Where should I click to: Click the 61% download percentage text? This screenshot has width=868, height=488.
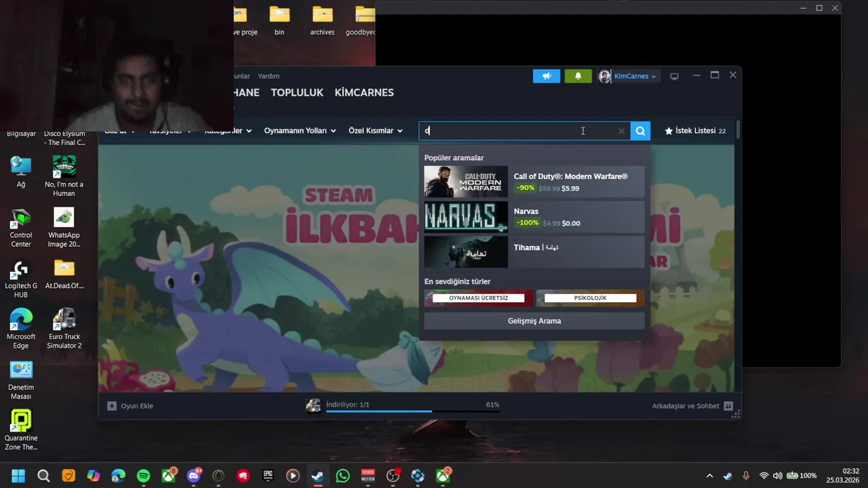click(x=492, y=405)
